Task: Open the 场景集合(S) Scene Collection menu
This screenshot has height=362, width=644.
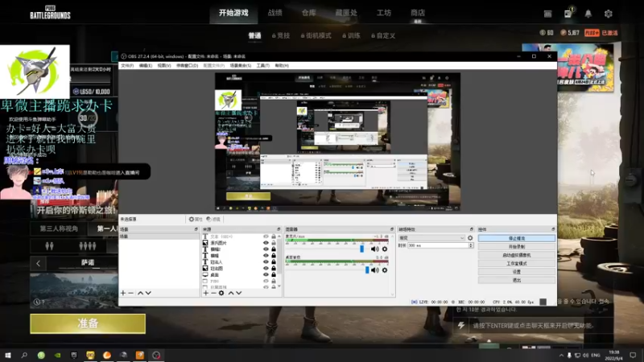Action: click(240, 66)
